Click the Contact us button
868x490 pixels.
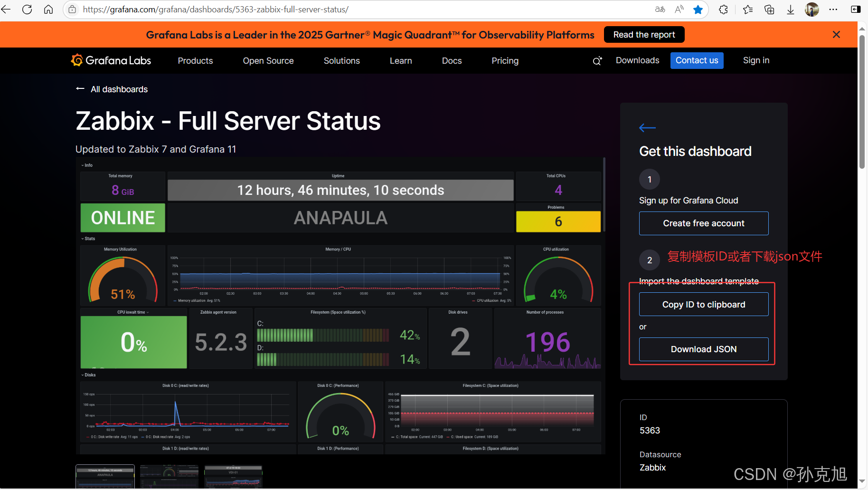tap(697, 60)
